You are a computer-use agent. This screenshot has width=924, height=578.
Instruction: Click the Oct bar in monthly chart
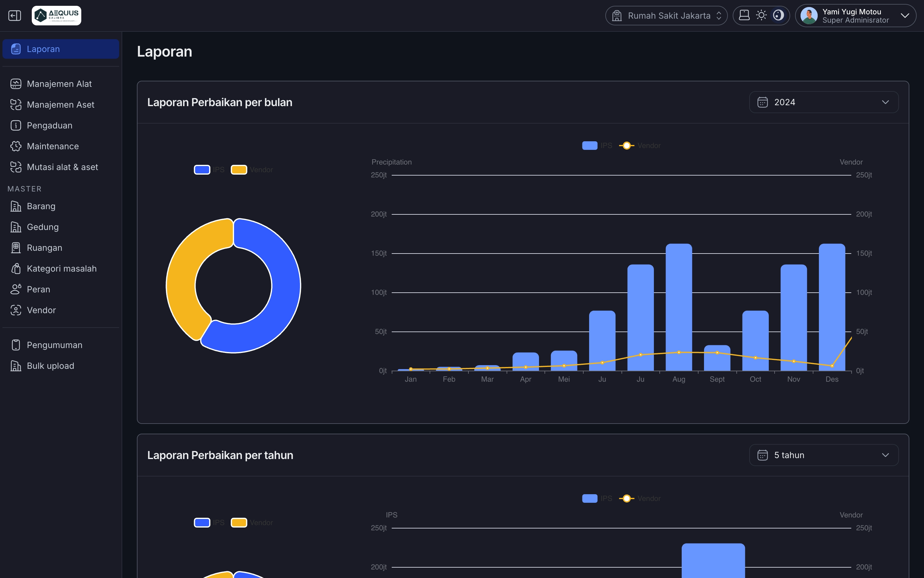pyautogui.click(x=755, y=341)
